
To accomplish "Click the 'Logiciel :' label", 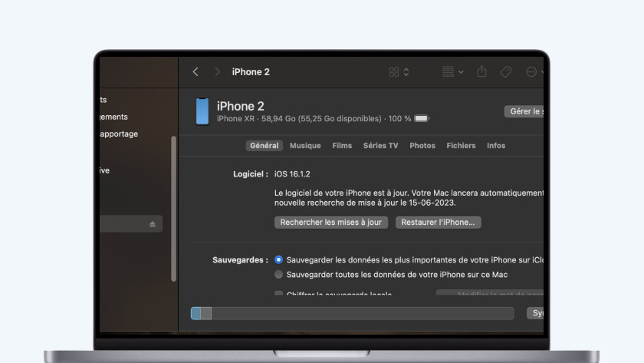I will coord(251,174).
